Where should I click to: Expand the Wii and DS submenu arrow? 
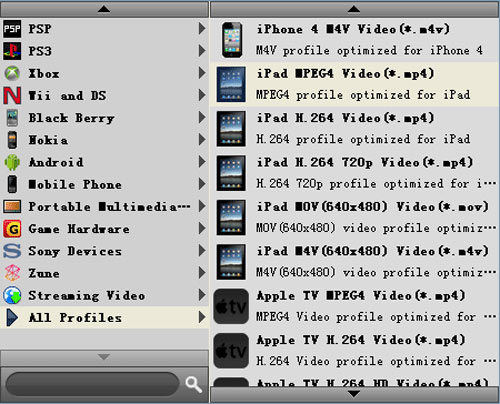tap(202, 95)
